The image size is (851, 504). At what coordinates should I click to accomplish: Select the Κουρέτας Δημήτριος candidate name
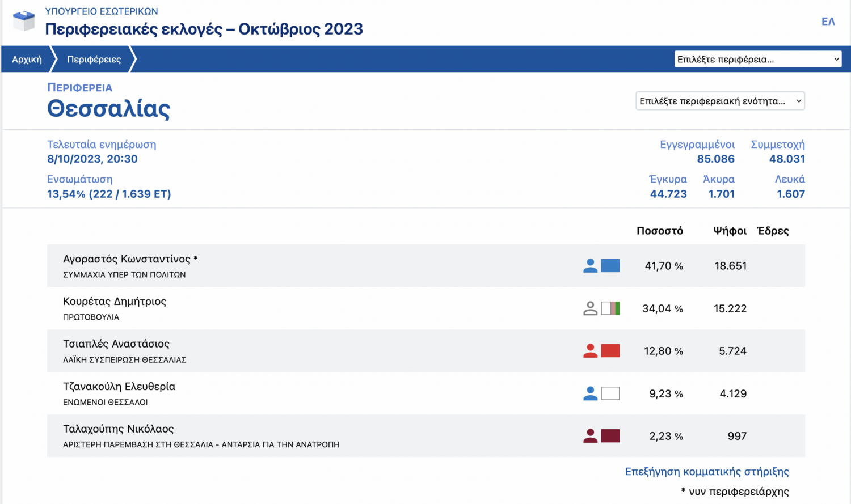[x=115, y=302]
